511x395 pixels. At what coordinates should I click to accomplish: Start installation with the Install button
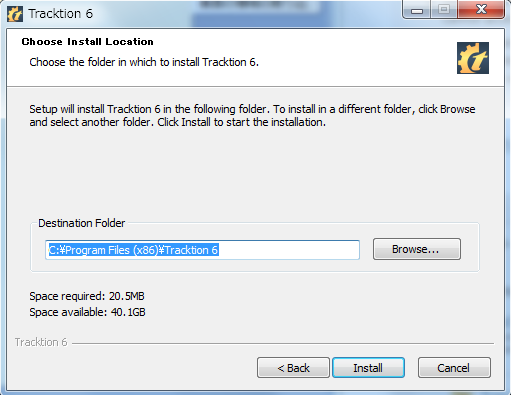(368, 368)
